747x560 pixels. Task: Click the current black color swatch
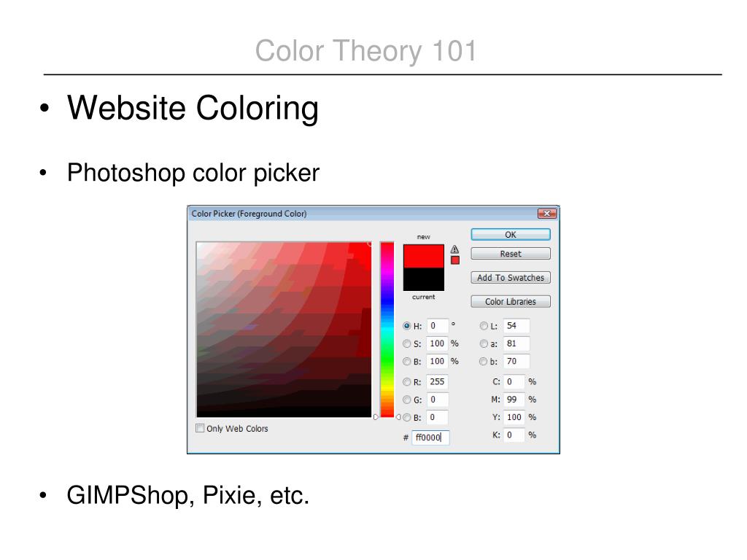click(424, 279)
